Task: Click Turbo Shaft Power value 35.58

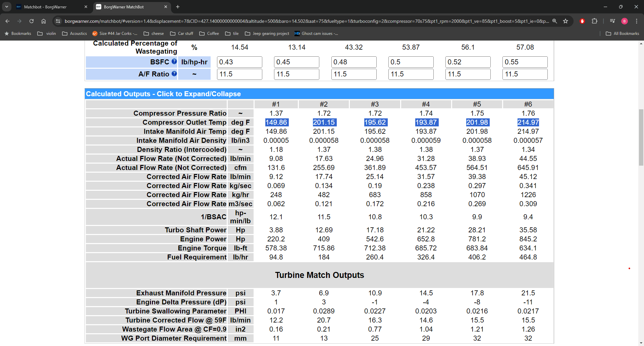Action: (528, 230)
